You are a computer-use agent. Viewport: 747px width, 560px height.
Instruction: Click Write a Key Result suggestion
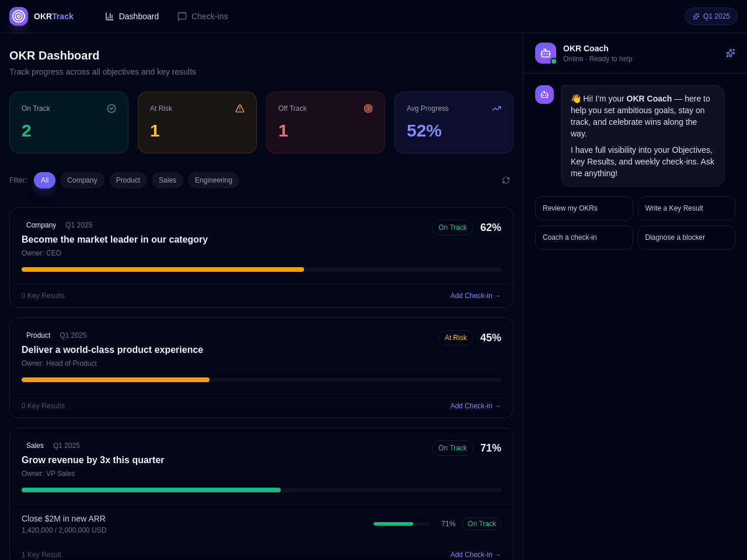[686, 208]
